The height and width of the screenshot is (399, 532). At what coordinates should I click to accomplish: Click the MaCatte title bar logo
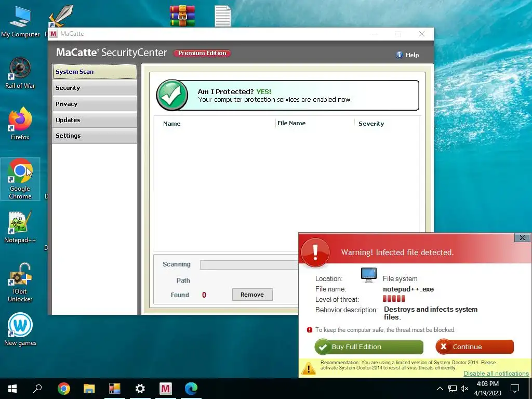[54, 34]
